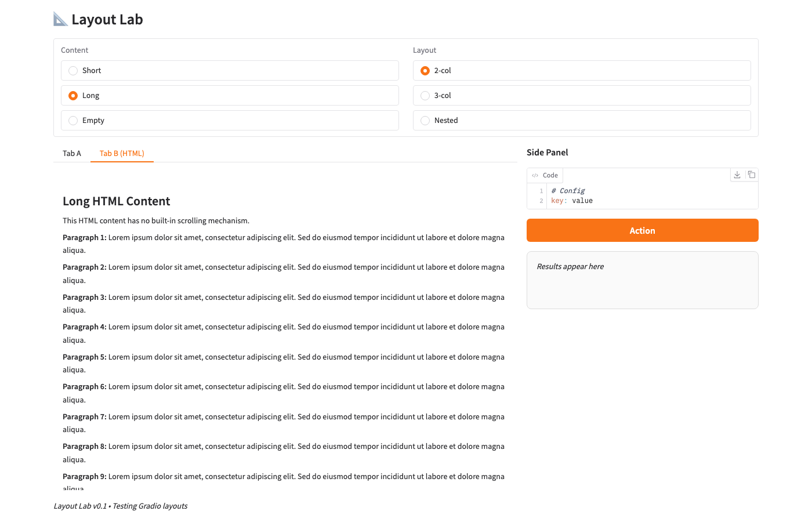Switch to Tab A

click(x=72, y=153)
